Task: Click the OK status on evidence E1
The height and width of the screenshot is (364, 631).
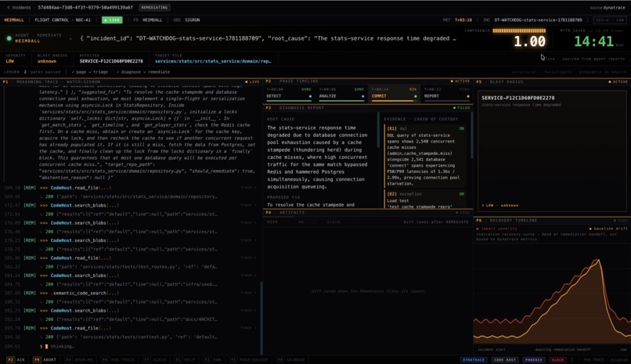Action: click(462, 128)
